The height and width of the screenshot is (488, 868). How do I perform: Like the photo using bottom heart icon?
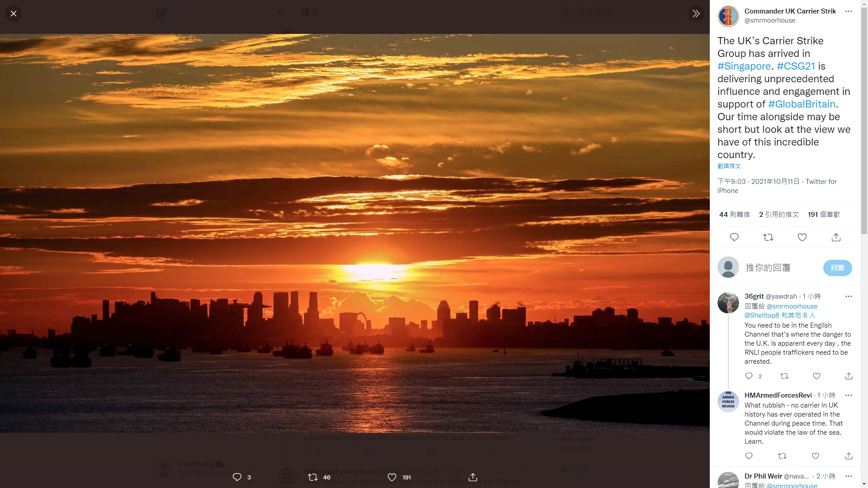(392, 477)
